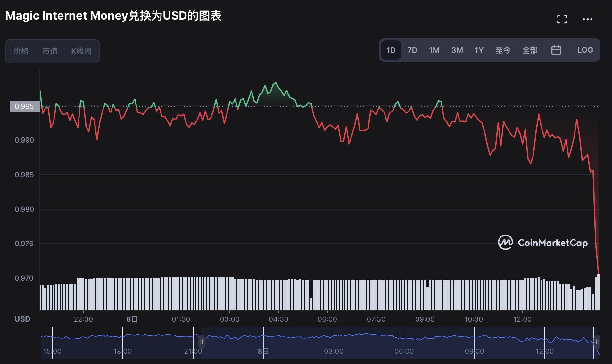Switch to the 价格 price tab

pyautogui.click(x=21, y=51)
